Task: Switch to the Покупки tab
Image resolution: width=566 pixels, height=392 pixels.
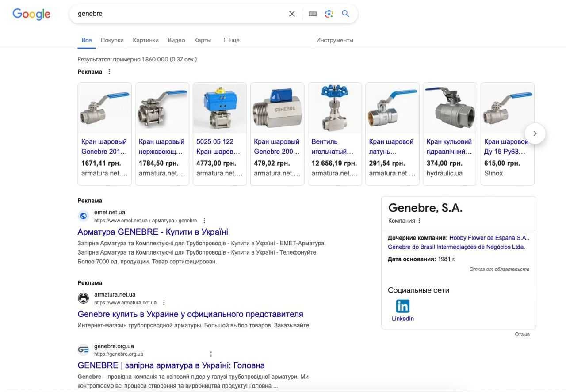Action: 112,40
